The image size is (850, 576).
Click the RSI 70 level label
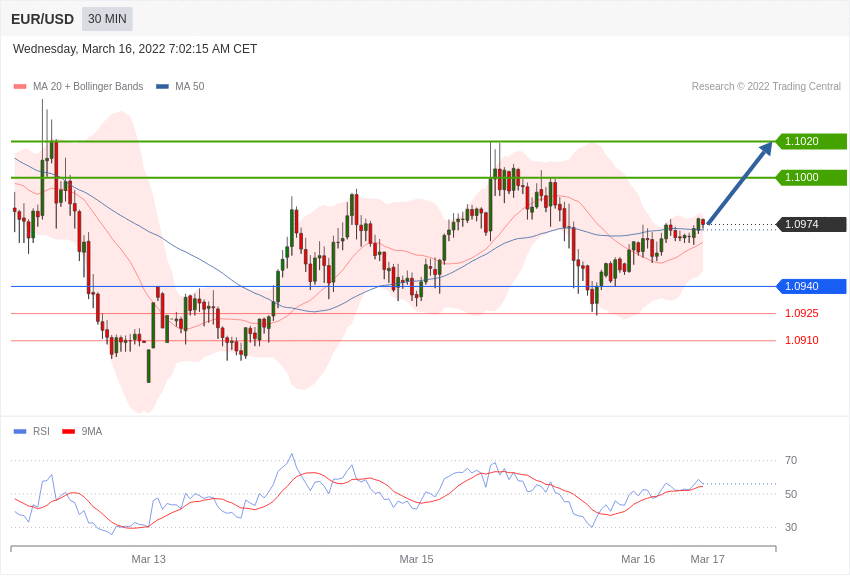[791, 460]
